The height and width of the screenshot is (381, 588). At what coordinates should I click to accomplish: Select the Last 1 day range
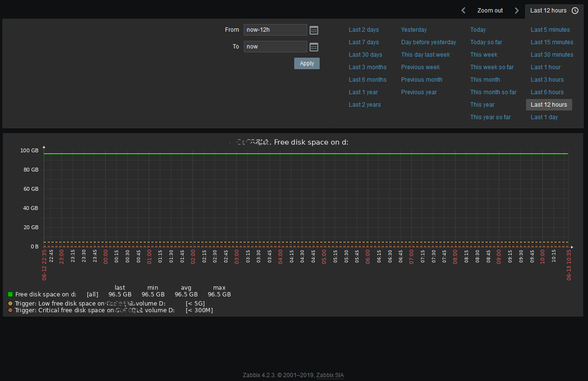click(544, 117)
